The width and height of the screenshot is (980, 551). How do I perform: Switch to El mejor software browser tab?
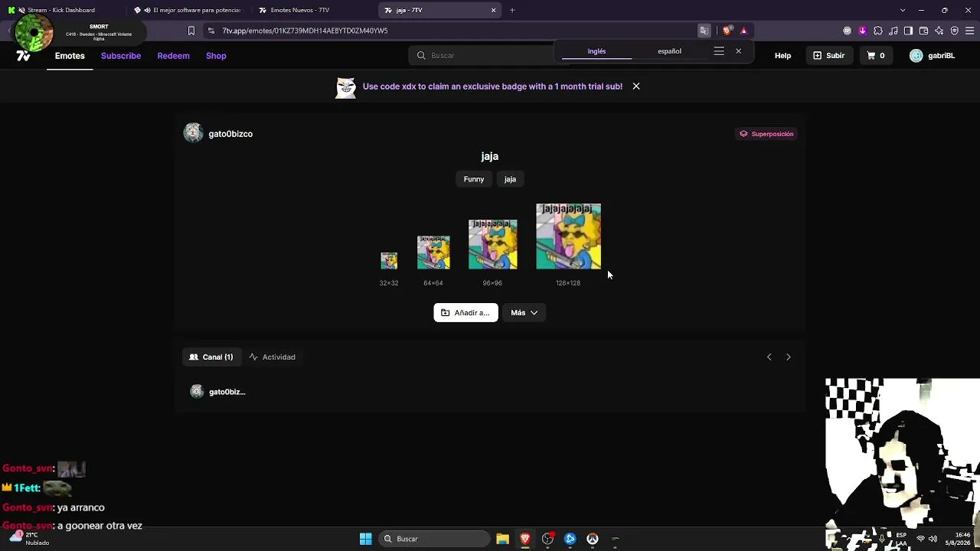(x=188, y=10)
